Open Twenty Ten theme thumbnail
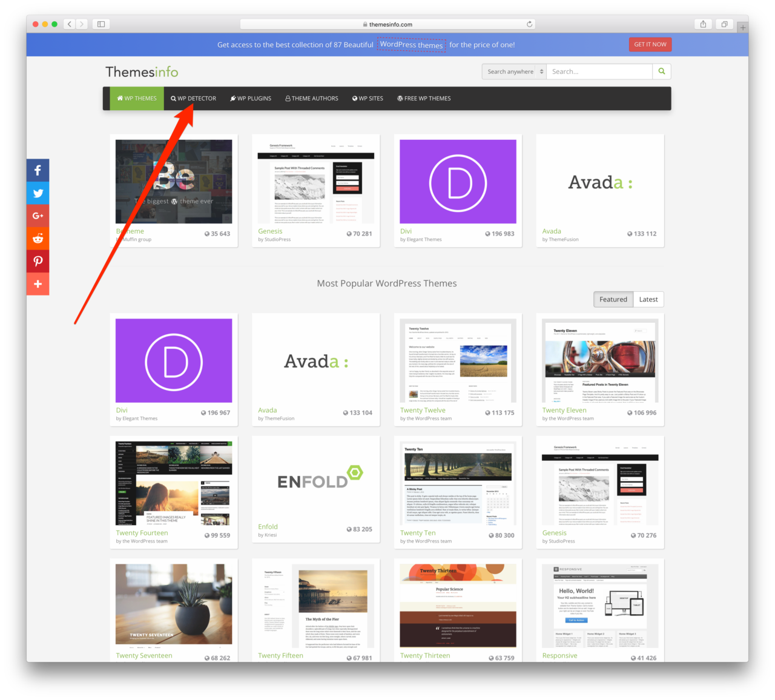 [458, 483]
